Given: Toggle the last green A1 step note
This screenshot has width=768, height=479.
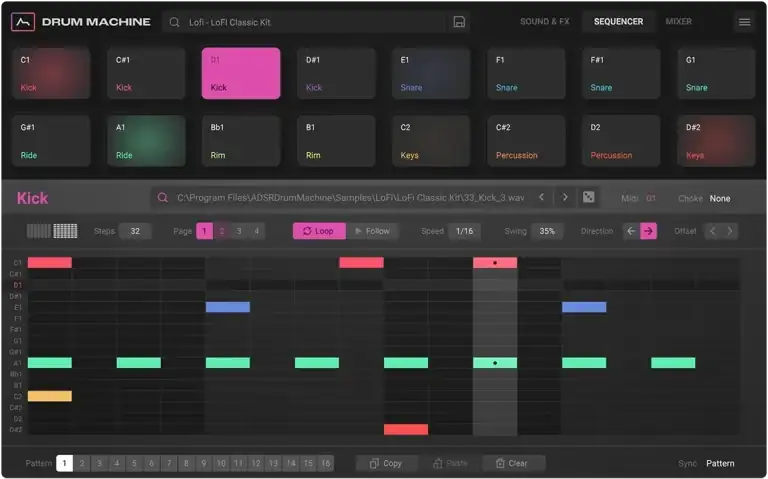Looking at the screenshot, I should [673, 363].
